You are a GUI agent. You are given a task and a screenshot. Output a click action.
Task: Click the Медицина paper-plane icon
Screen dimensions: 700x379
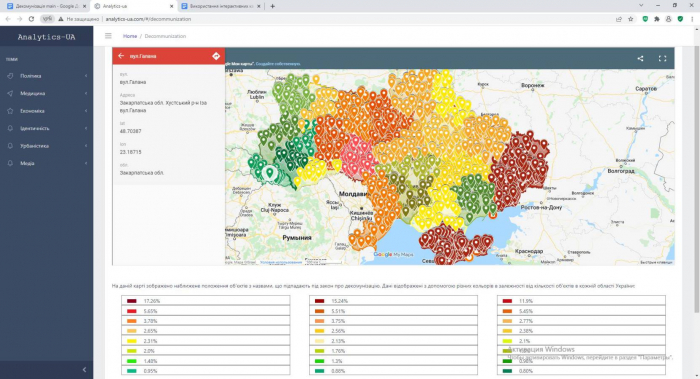pyautogui.click(x=10, y=93)
